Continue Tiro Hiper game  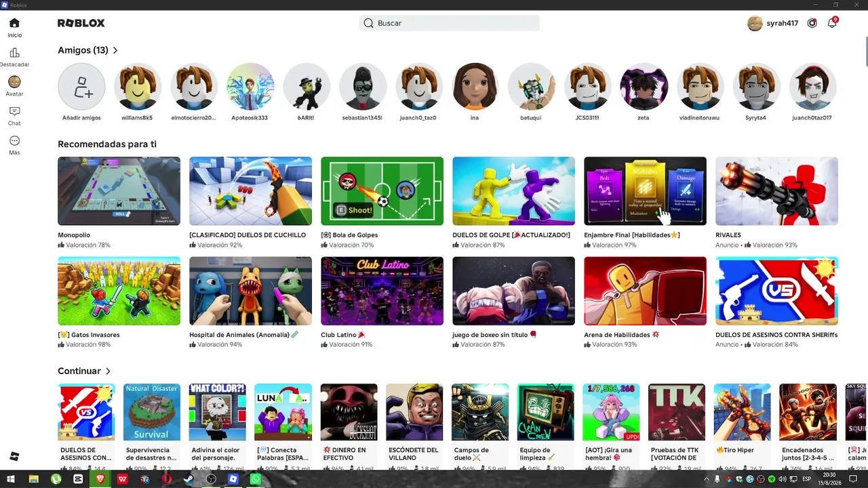743,412
